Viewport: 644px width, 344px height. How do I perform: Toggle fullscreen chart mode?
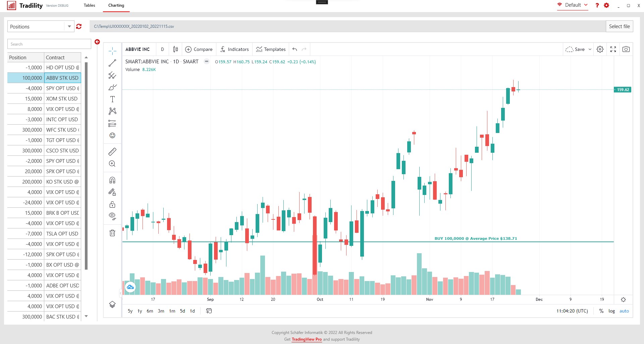click(x=613, y=49)
